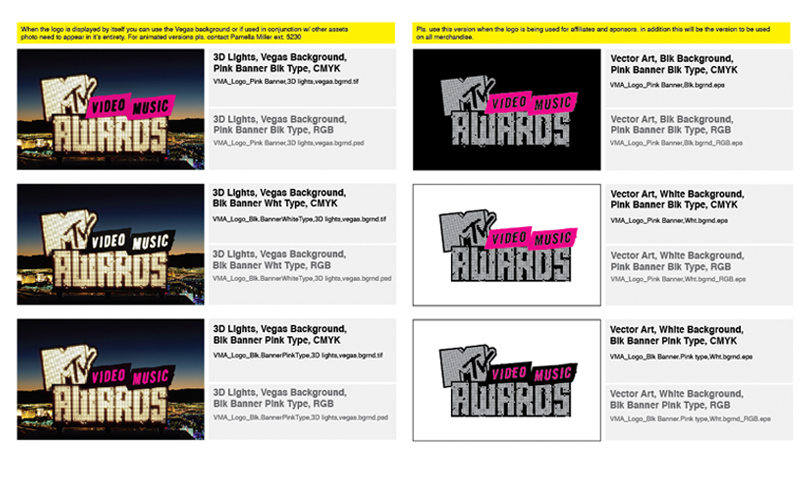Click file name 'VMA_Logo_Blk.BannerPinkType,3D lights,vegas.bgrnd.psd'
The image size is (808, 485).
coord(300,417)
